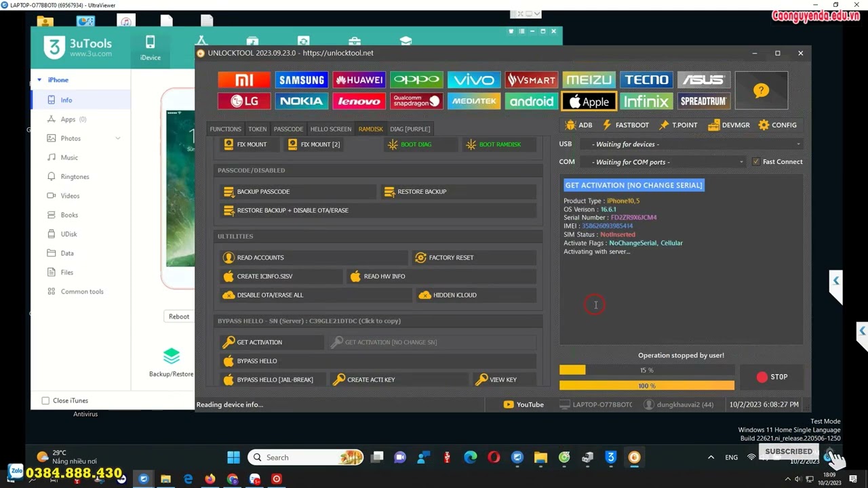Select the LG brand logo
Viewport: 868px width, 488px height.
(x=244, y=102)
